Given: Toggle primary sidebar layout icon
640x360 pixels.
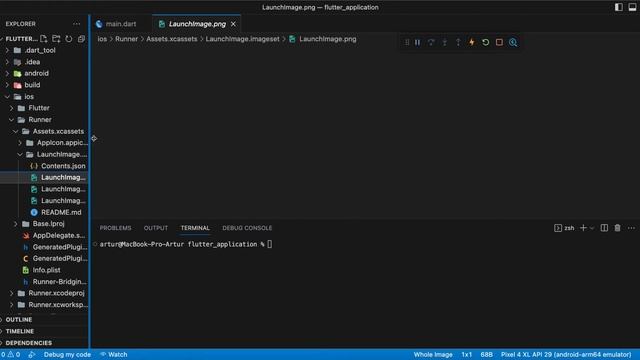Looking at the screenshot, I should coord(619,7).
